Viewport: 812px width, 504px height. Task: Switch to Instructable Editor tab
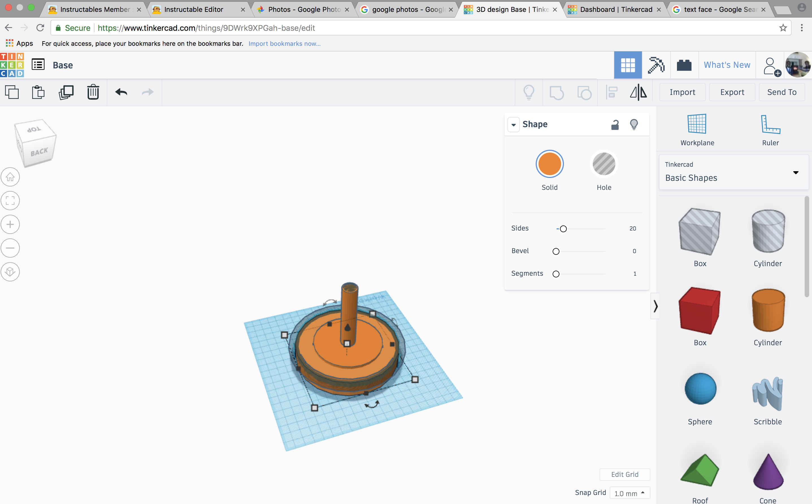pyautogui.click(x=194, y=9)
